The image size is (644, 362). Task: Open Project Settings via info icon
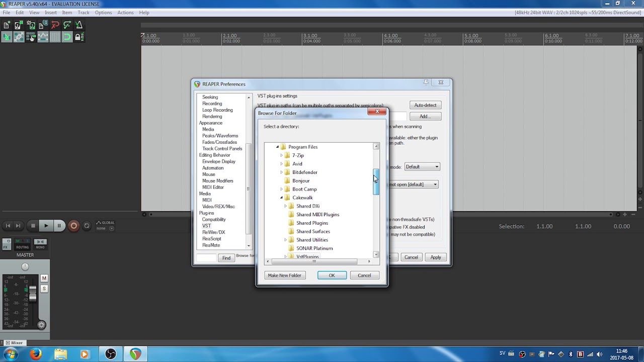click(43, 25)
